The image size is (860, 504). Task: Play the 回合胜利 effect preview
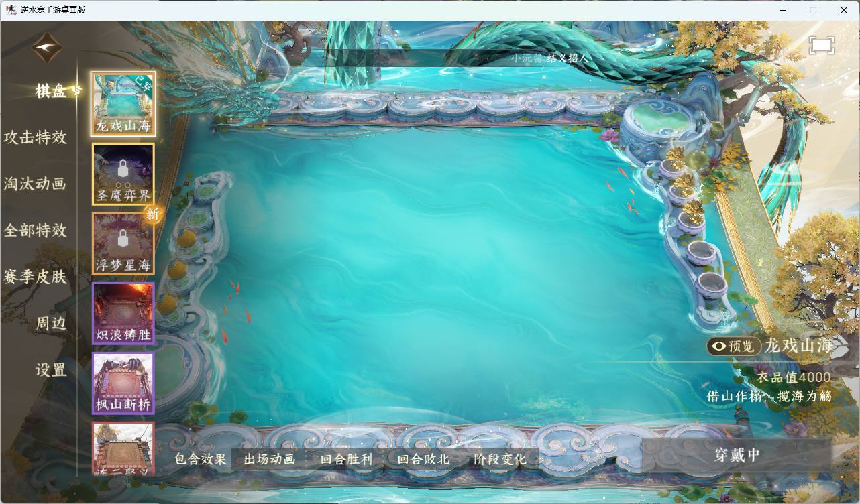pyautogui.click(x=346, y=459)
